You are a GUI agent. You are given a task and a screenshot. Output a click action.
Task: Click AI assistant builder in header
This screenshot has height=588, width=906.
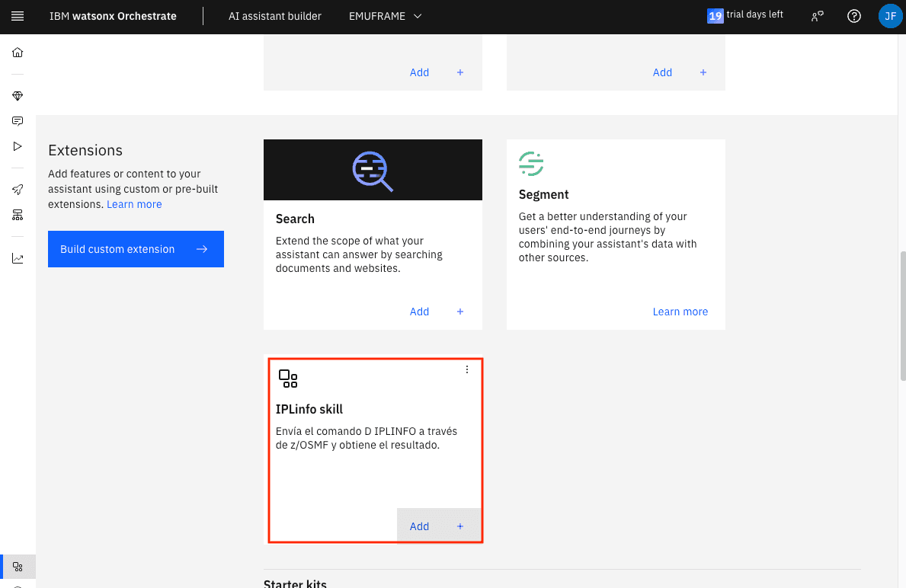pyautogui.click(x=274, y=16)
